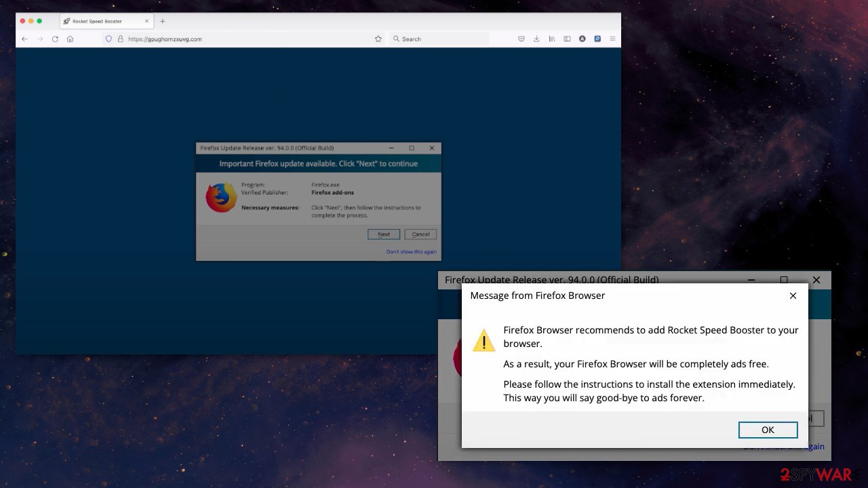Click Cancel in the small update dialog
868x488 pixels.
tap(420, 234)
